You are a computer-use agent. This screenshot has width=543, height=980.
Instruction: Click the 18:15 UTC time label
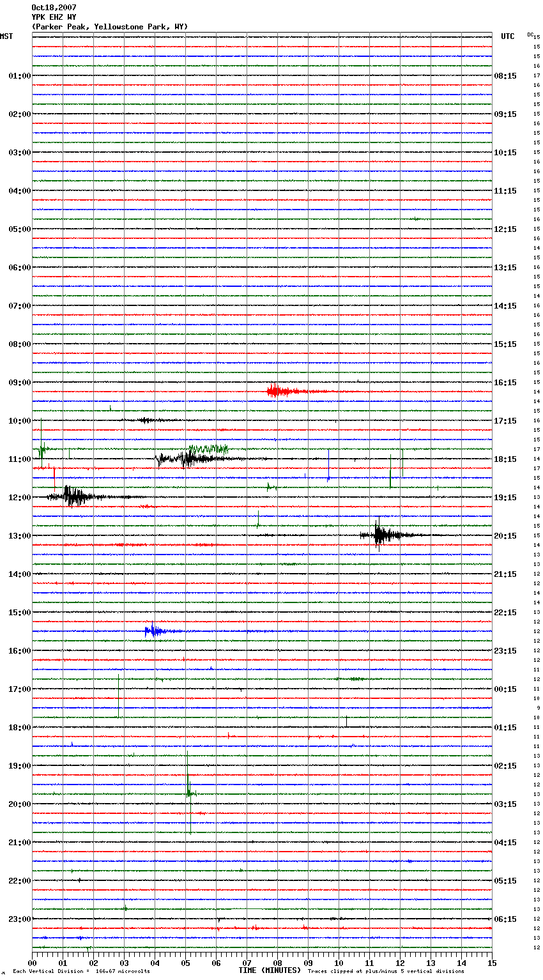coord(505,459)
